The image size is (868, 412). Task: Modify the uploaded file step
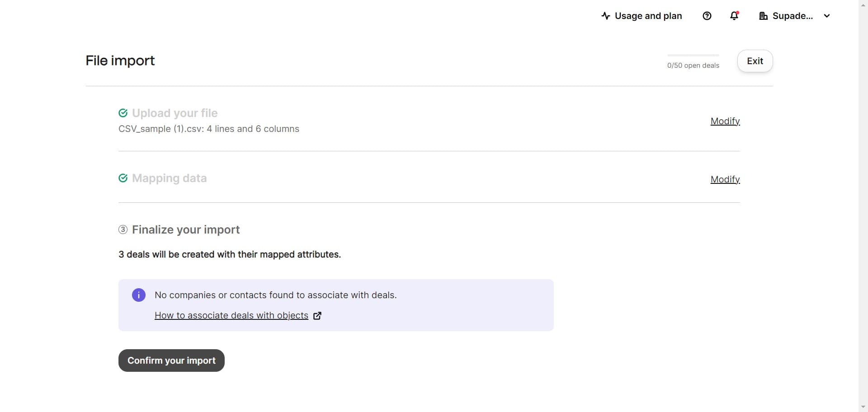point(725,121)
